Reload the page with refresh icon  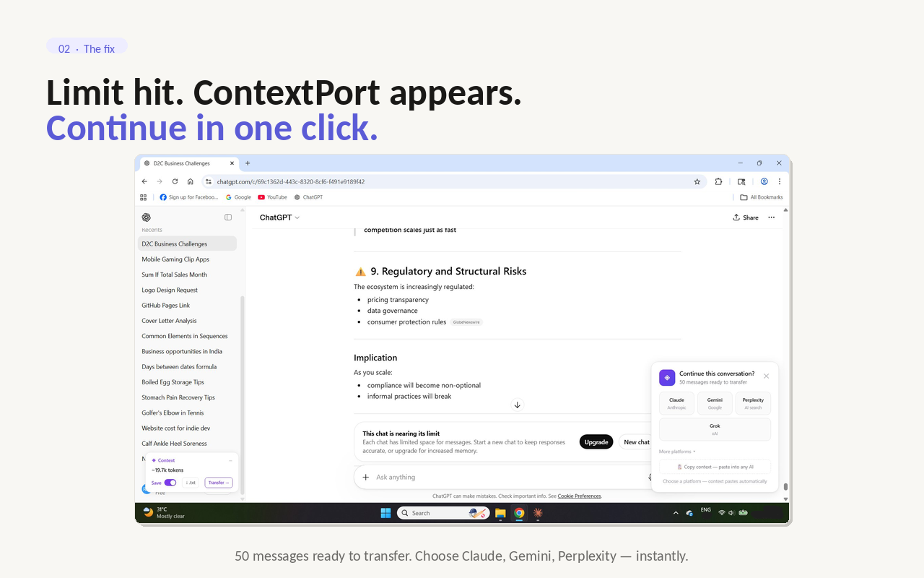coord(175,181)
